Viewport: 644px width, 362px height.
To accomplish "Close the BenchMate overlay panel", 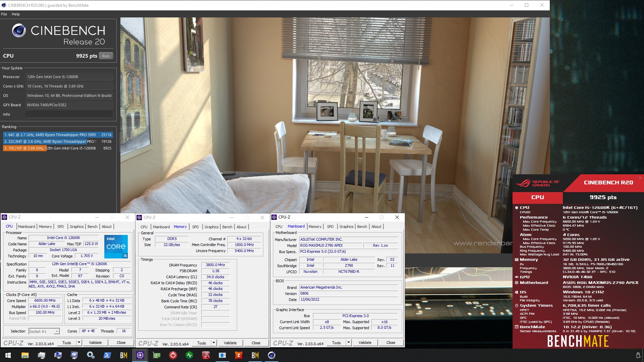I will (640, 178).
